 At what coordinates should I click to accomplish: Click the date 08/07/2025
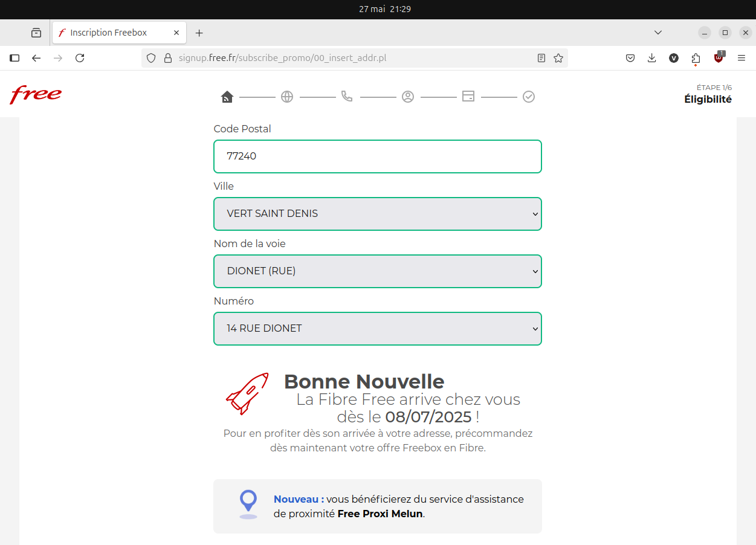point(428,417)
